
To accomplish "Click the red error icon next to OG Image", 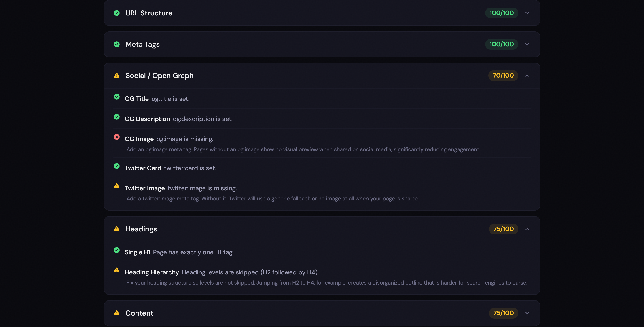I will point(117,137).
